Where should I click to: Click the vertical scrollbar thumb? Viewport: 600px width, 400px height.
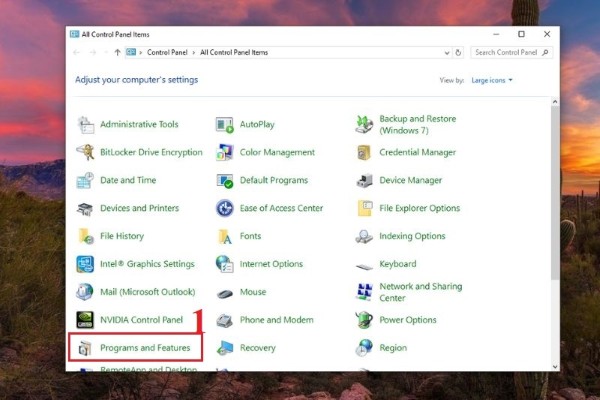[555, 193]
